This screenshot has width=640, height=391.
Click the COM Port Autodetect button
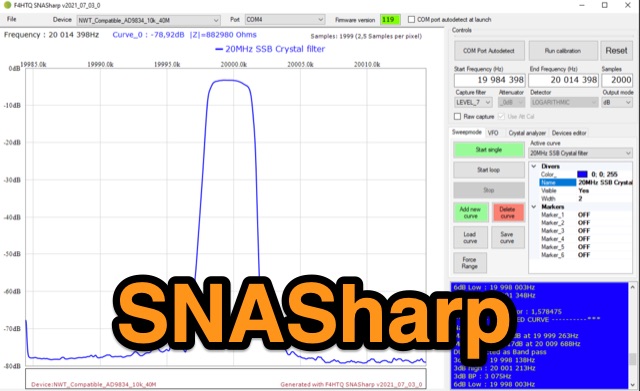point(489,51)
